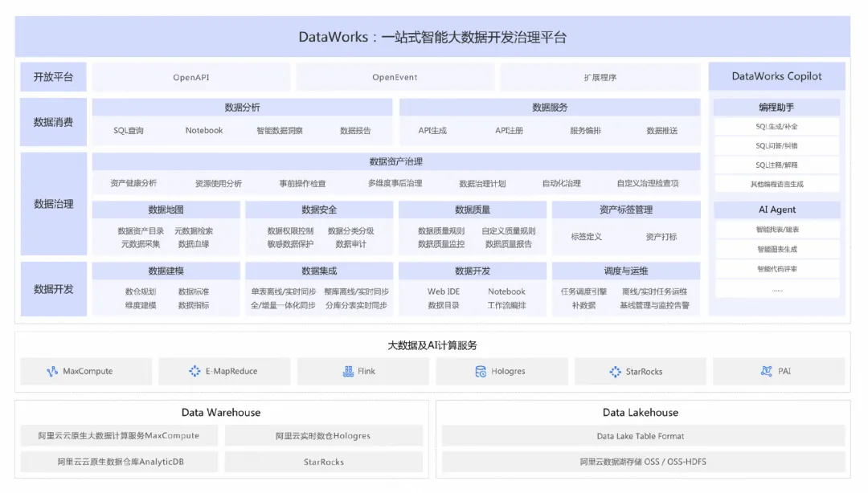
Task: Click 资产标签管理 section header
Action: [626, 210]
